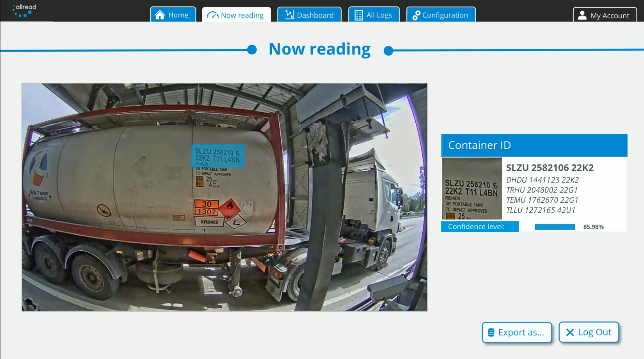The image size is (644, 359).
Task: Switch to the Now reading tab
Action: [236, 14]
